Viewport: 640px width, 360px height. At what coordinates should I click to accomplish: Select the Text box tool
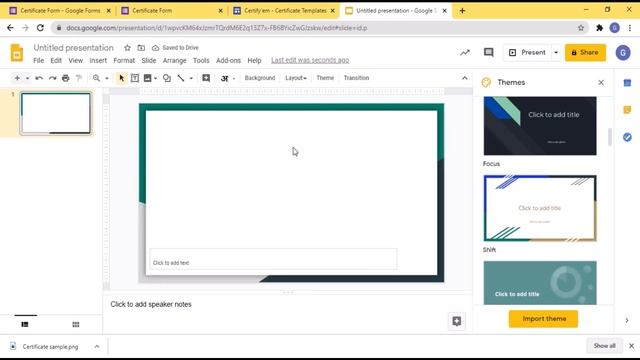coord(135,78)
